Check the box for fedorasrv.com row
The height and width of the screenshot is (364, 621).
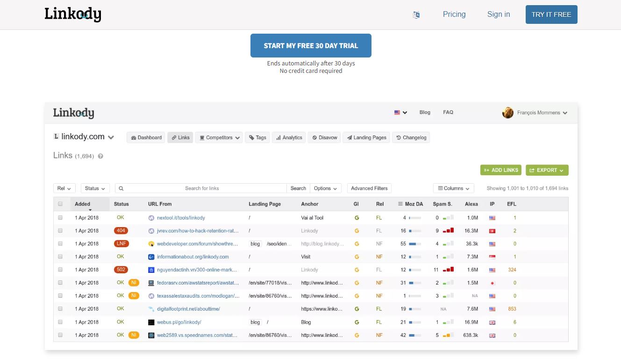pos(60,283)
